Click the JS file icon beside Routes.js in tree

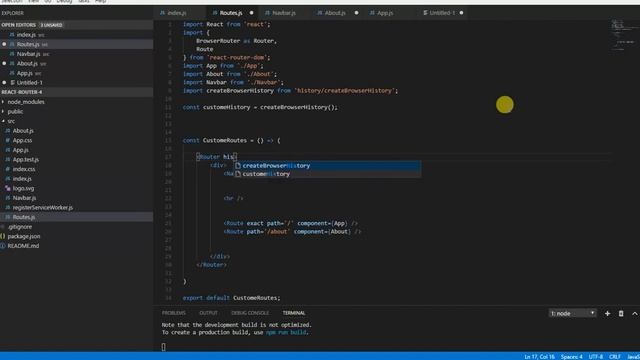point(8,217)
